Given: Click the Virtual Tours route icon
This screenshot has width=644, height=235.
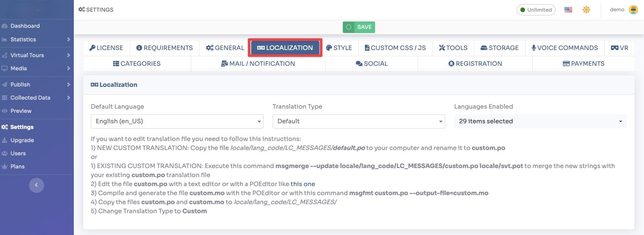Looking at the screenshot, I should click(5, 55).
